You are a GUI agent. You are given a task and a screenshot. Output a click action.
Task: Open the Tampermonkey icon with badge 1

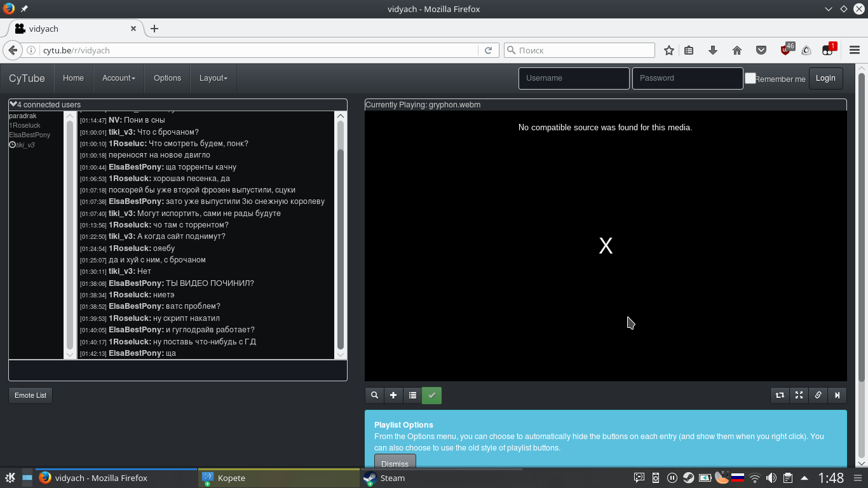[829, 50]
